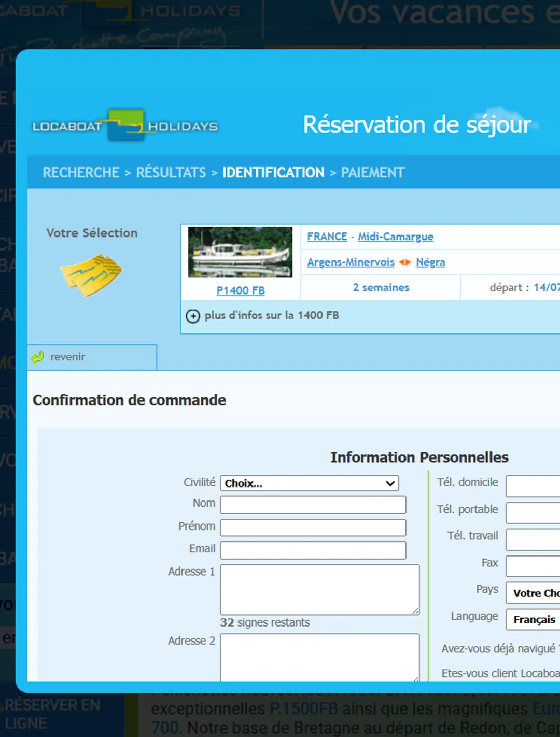This screenshot has height=737, width=560.
Task: Click the '2 semaines' duration text
Action: coord(381,287)
